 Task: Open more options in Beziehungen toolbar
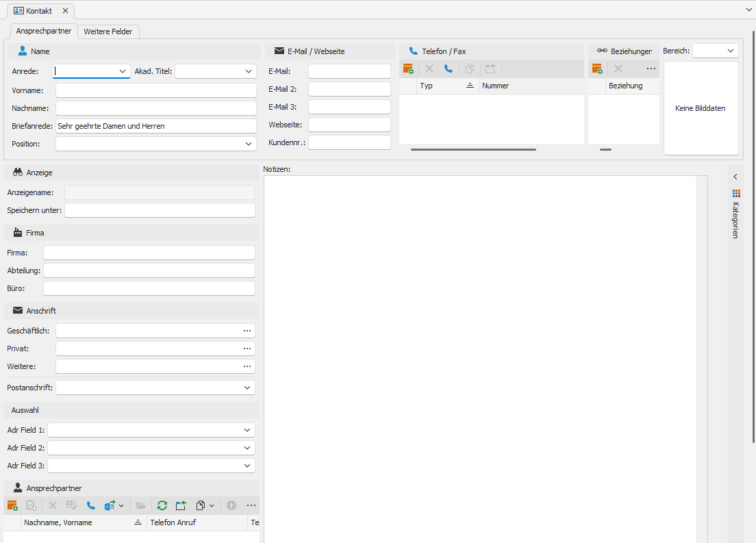[x=651, y=69]
